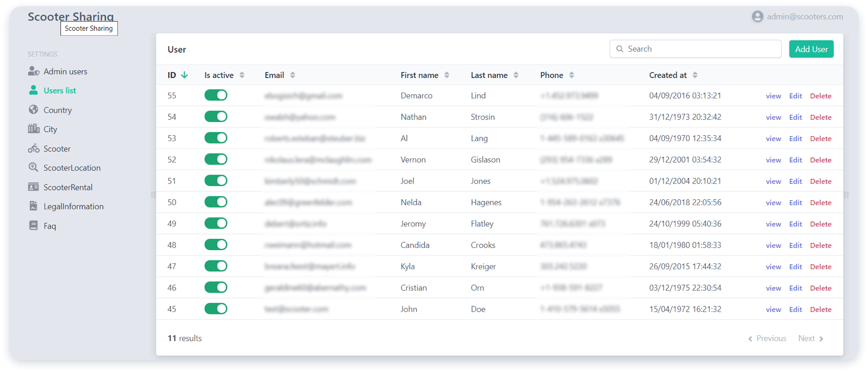Click last name cell Crooks

tap(483, 245)
